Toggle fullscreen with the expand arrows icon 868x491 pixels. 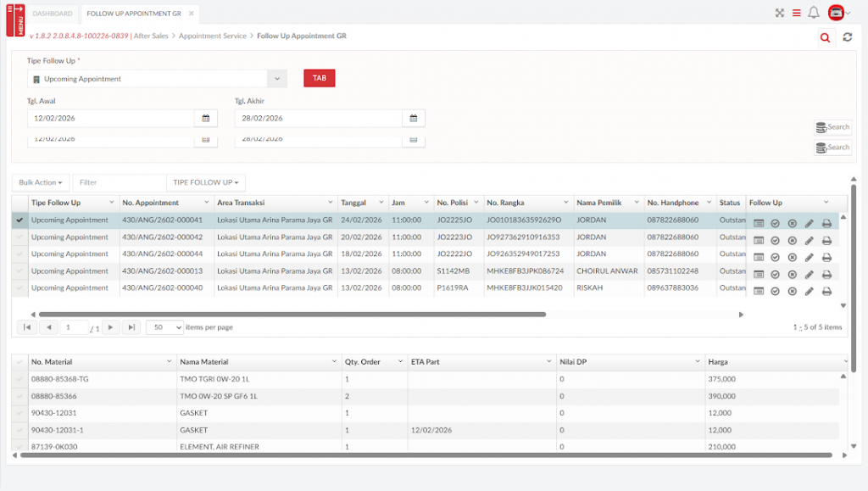780,13
